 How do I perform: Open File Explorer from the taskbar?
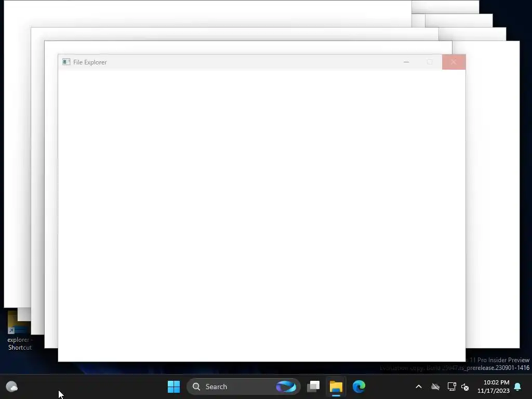(x=336, y=387)
